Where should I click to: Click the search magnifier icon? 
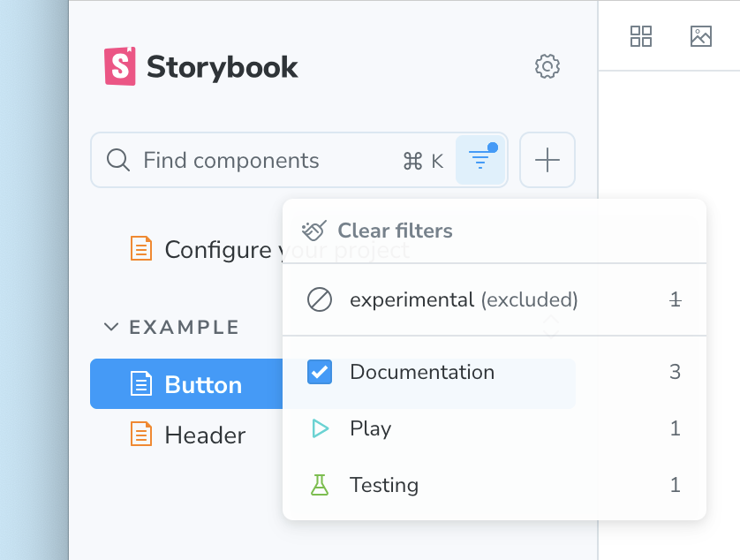(117, 160)
